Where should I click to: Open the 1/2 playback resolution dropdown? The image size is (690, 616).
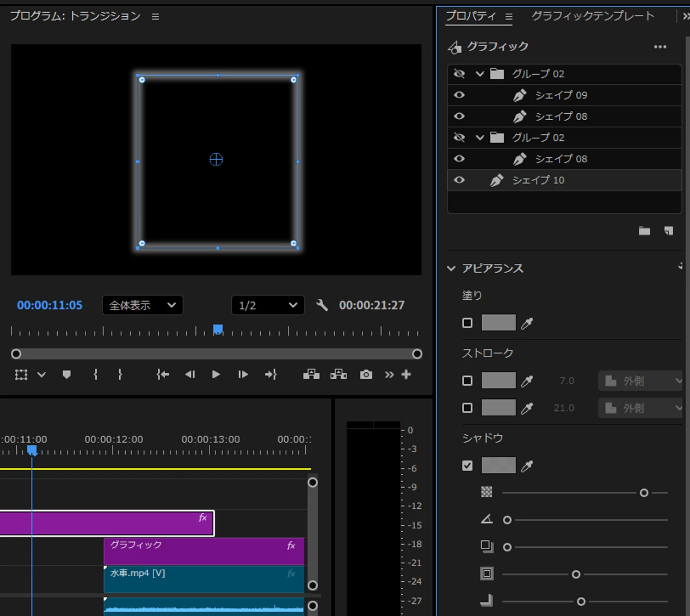click(268, 305)
